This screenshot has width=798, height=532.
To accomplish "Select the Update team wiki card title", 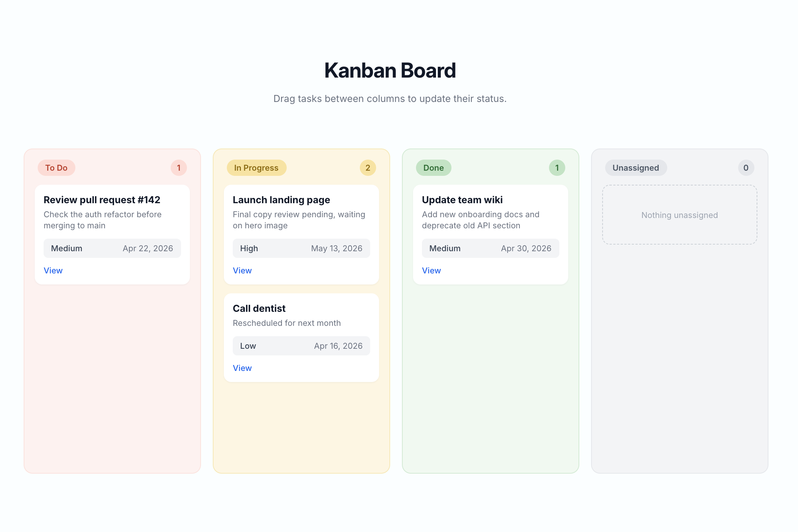I will [462, 200].
